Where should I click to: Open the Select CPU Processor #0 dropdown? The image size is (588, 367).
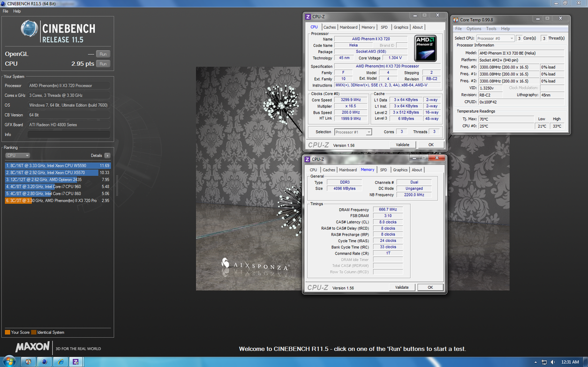(495, 38)
